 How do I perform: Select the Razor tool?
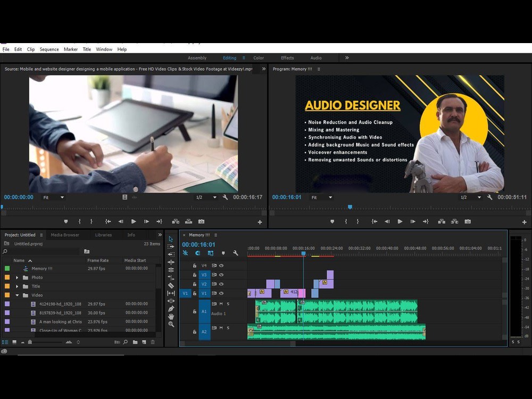coord(171,285)
